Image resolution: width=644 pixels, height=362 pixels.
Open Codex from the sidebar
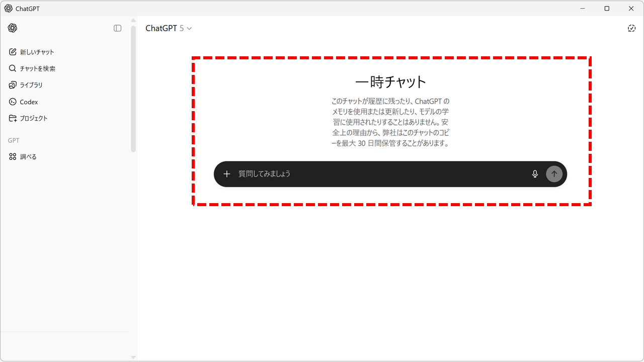pyautogui.click(x=29, y=102)
